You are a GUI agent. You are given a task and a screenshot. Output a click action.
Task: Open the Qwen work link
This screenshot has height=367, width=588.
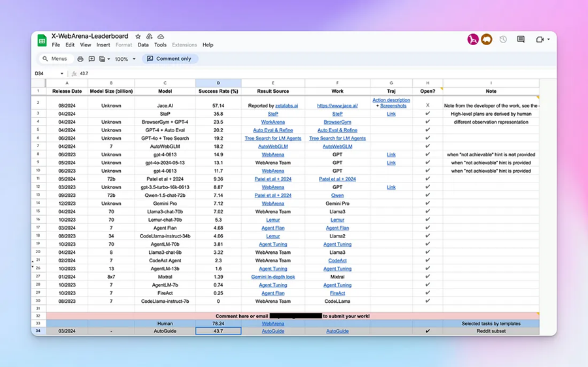(x=338, y=196)
